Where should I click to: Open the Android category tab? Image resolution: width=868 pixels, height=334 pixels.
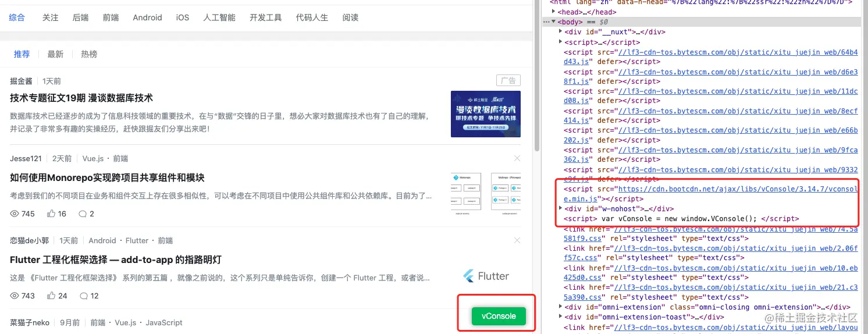click(147, 17)
